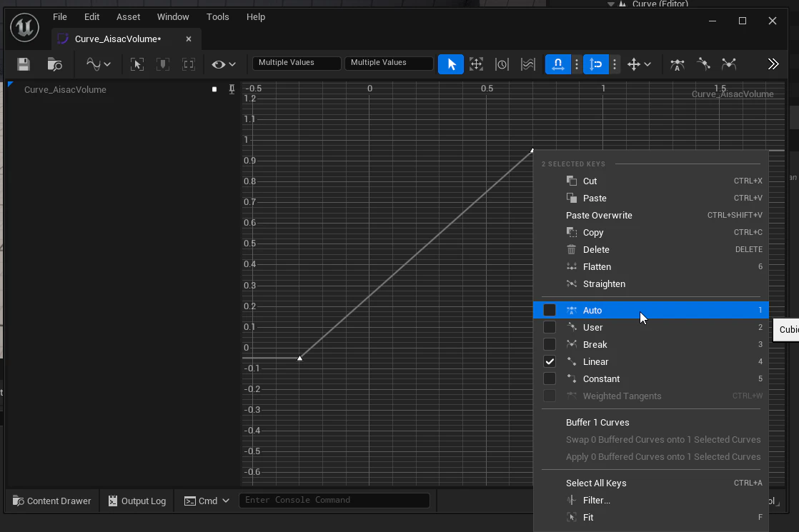Check the User interpolation checkbox
This screenshot has width=799, height=532.
(550, 327)
